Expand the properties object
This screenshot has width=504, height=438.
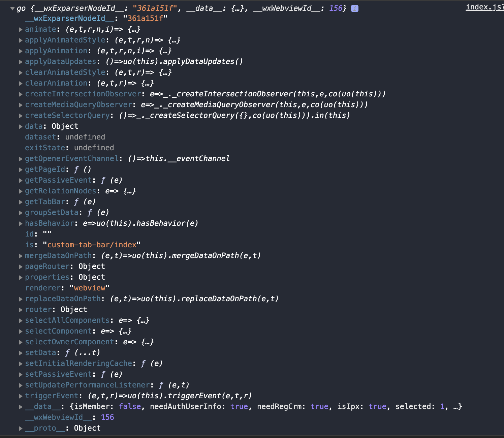21,278
